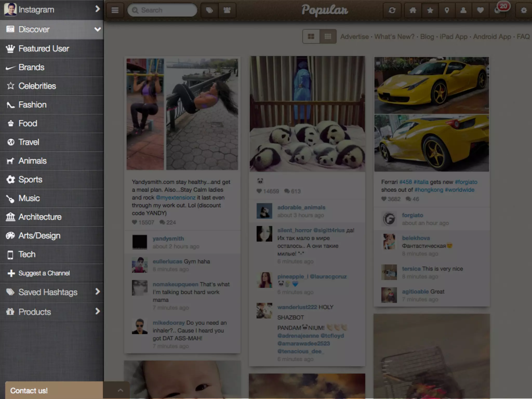Image resolution: width=532 pixels, height=399 pixels.
Task: Switch to large grid view
Action: click(x=311, y=36)
